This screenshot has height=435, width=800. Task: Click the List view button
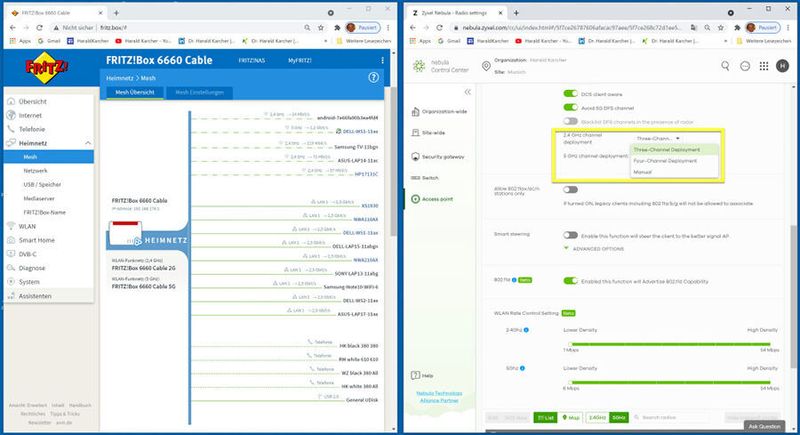(545, 417)
